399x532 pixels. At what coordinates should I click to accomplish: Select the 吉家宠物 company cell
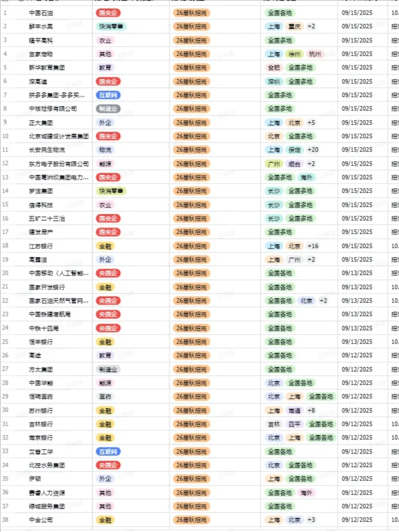tap(40, 54)
